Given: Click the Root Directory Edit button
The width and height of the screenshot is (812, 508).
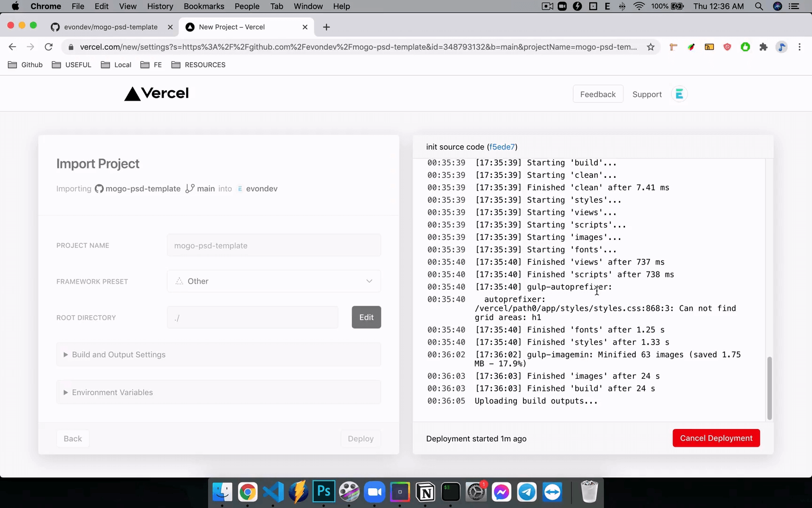Looking at the screenshot, I should pos(366,317).
